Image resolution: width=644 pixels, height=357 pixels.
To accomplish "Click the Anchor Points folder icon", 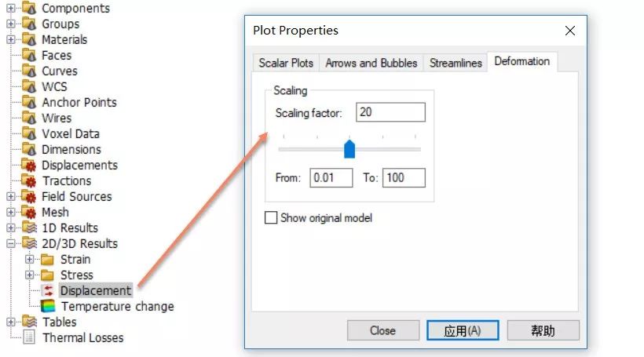I will point(29,102).
